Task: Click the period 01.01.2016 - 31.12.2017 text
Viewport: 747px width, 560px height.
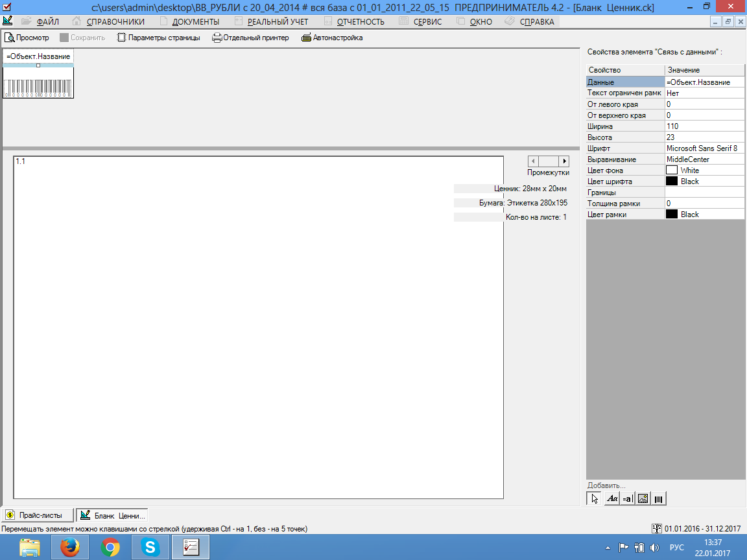Action: 702,529
